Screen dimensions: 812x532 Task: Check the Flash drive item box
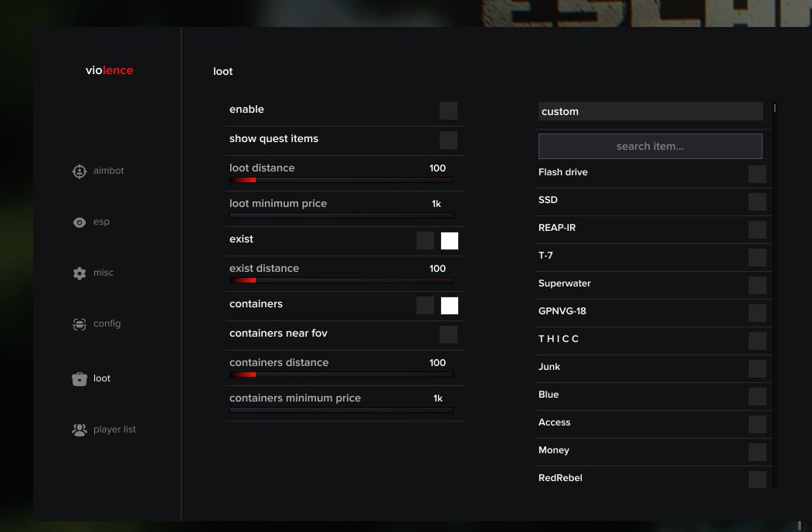click(757, 174)
